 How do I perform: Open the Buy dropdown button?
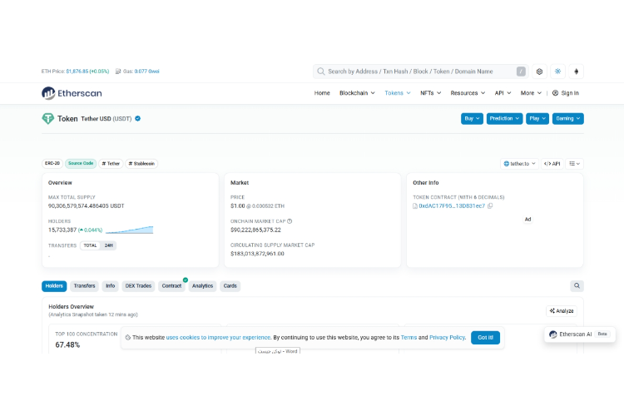(472, 119)
